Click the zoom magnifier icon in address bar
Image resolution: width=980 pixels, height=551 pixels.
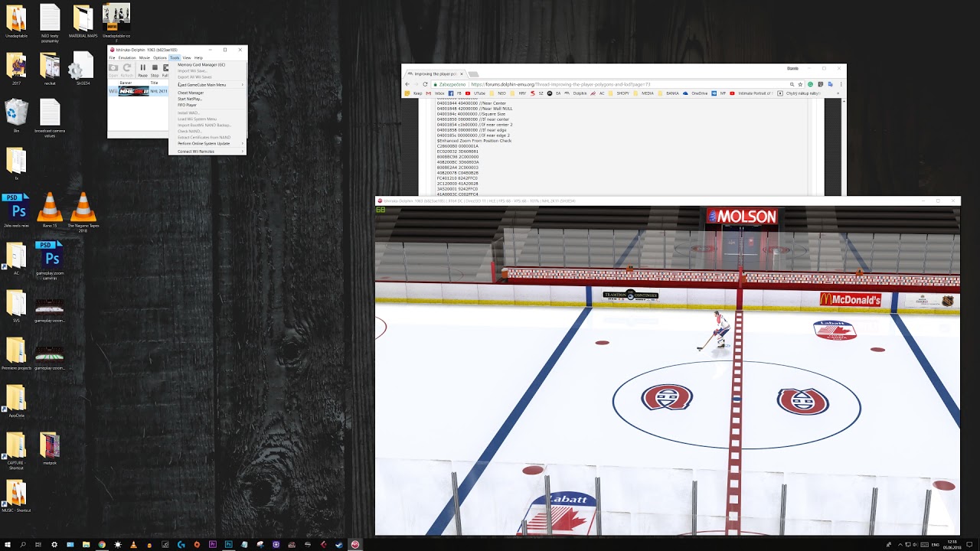(x=792, y=84)
